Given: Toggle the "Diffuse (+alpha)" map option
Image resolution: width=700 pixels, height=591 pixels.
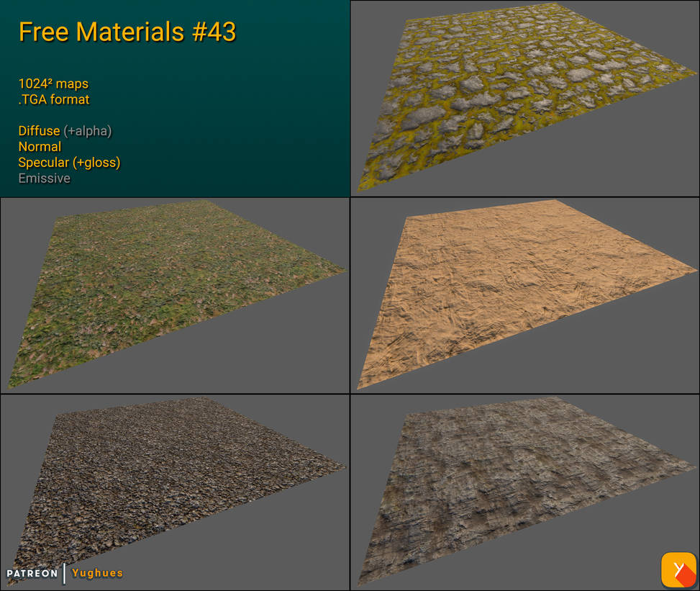Looking at the screenshot, I should 39,131.
